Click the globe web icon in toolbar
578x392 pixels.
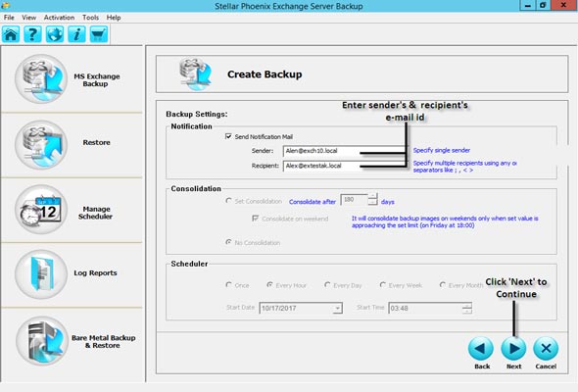click(55, 34)
